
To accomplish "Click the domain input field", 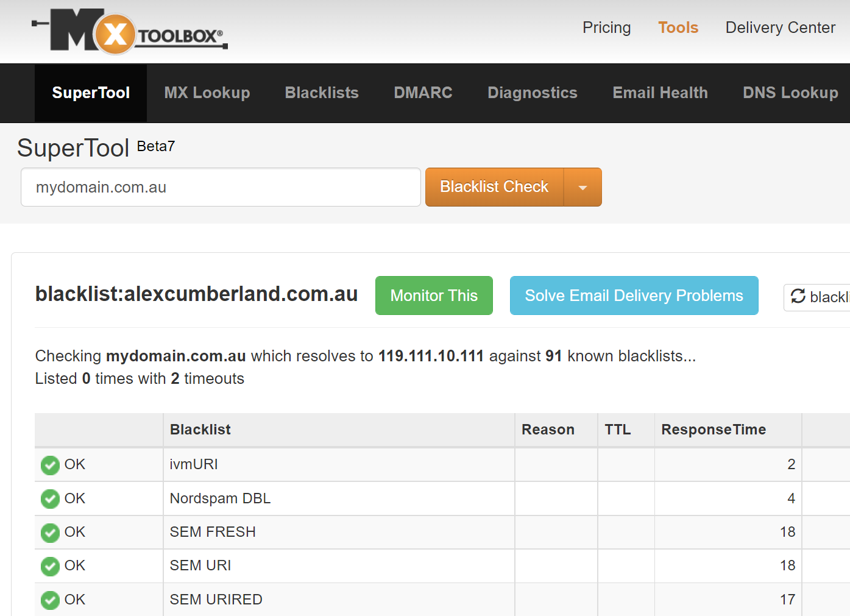I will coord(221,187).
